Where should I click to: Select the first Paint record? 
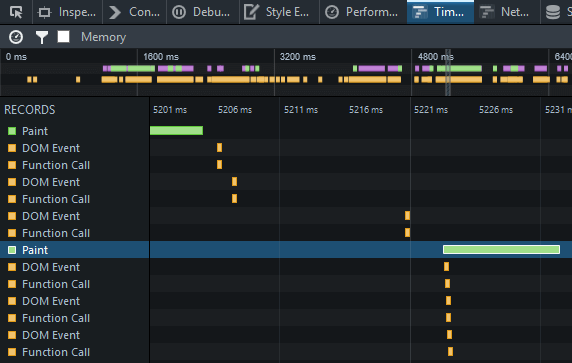(x=75, y=131)
